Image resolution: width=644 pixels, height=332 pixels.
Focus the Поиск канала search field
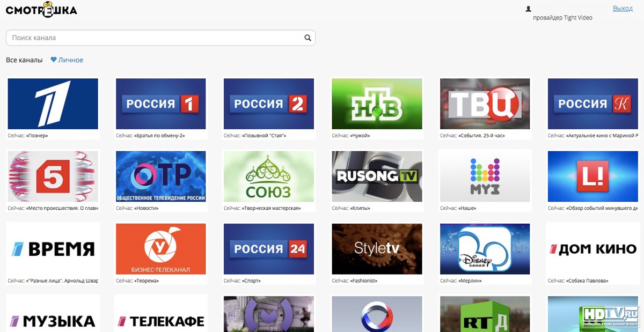[x=160, y=38]
